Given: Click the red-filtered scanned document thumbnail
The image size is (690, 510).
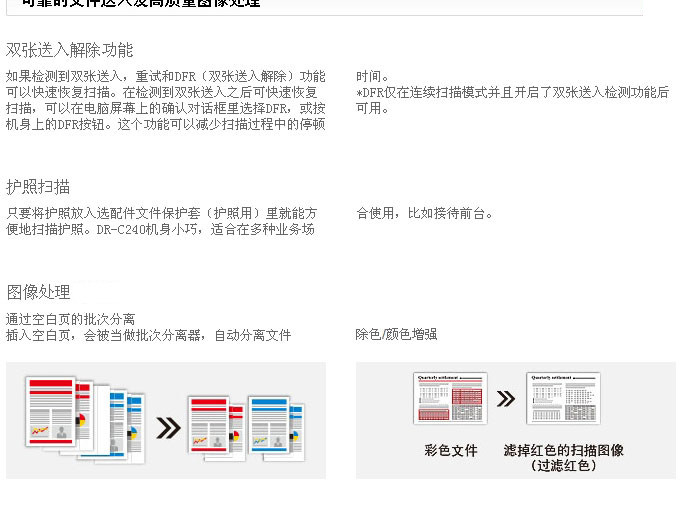Looking at the screenshot, I should (563, 398).
